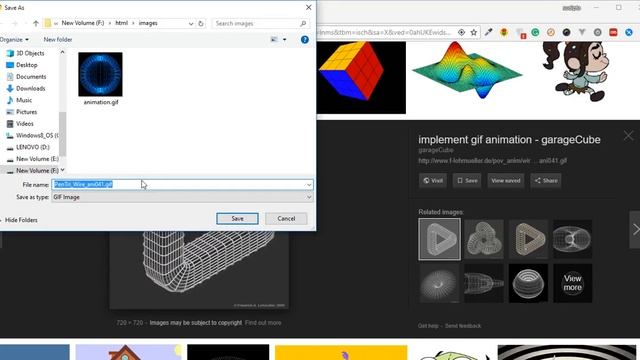This screenshot has height=360, width=640.
Task: Go up one folder level
Action: pyautogui.click(x=36, y=23)
